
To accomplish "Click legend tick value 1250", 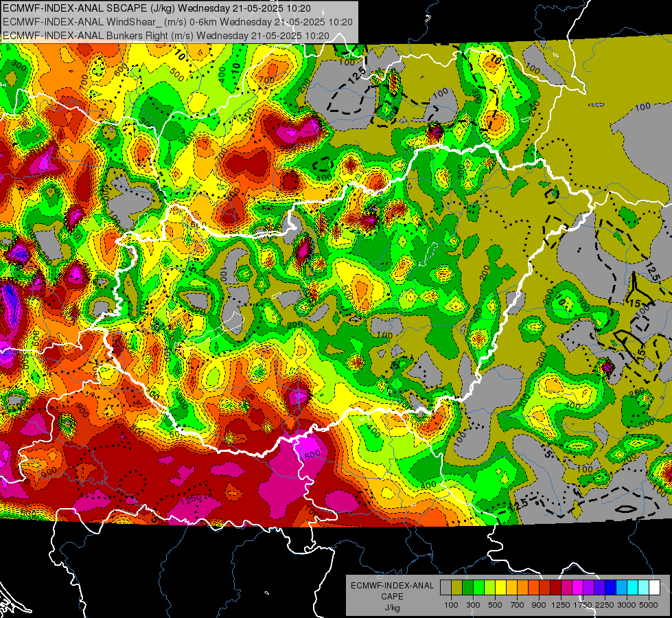I will [x=561, y=605].
